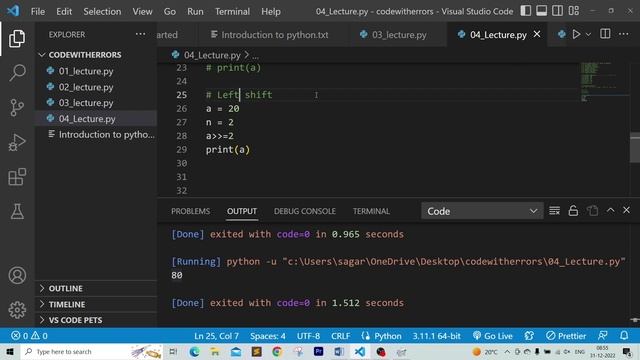Click errors and warnings count in status bar
The height and width of the screenshot is (360, 640).
(x=29, y=336)
